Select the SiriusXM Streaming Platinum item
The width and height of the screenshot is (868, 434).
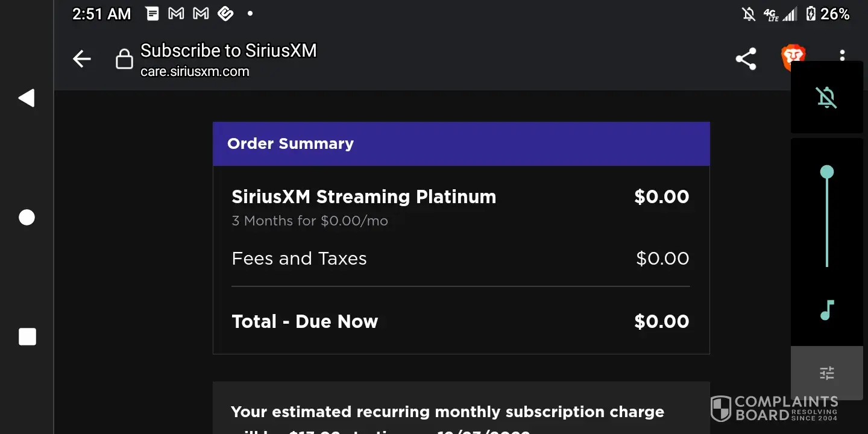tap(363, 197)
